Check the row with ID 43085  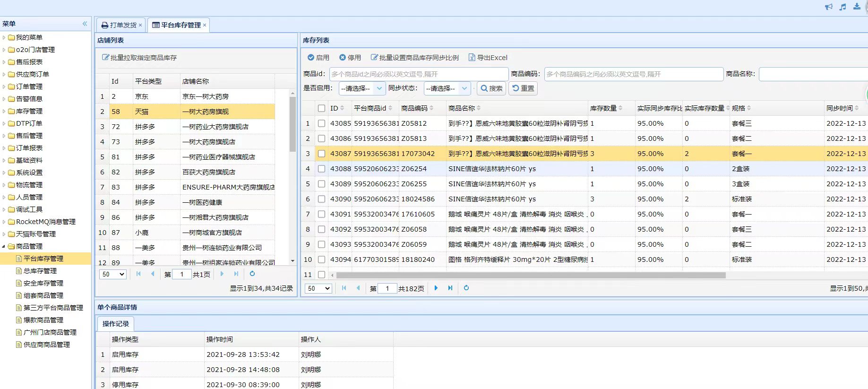[322, 123]
